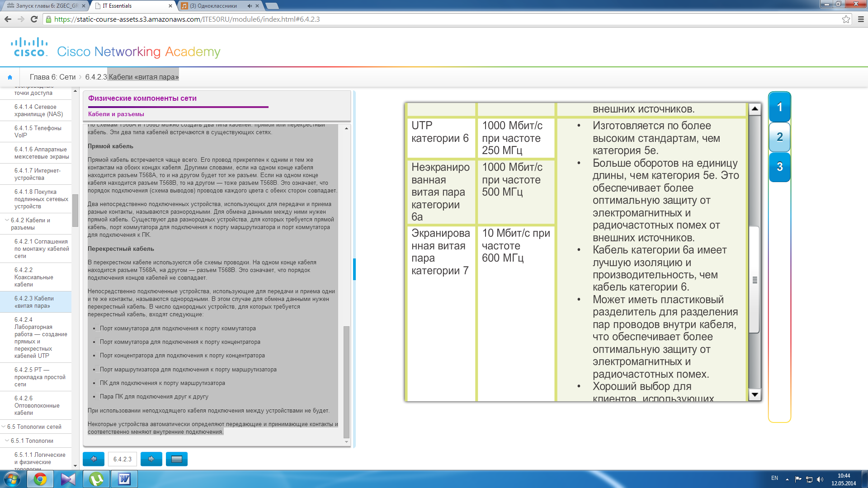Go to next page arrow button

point(151,459)
